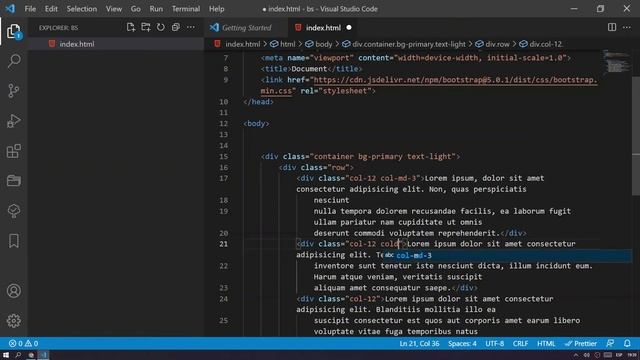Open the Windows Start menu
Image resolution: width=640 pixels, height=360 pixels.
click(x=6, y=355)
